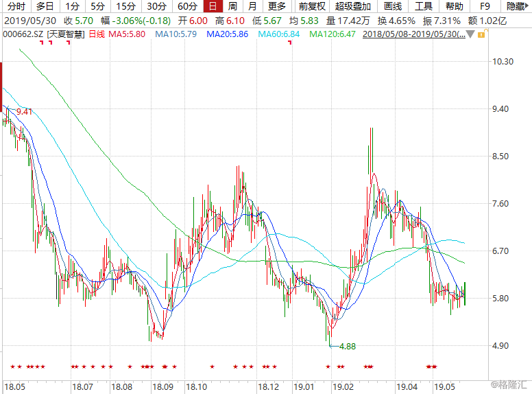Image resolution: width=532 pixels, height=394 pixels.
Task: Open the 画线 drawing tools
Action: pyautogui.click(x=393, y=6)
